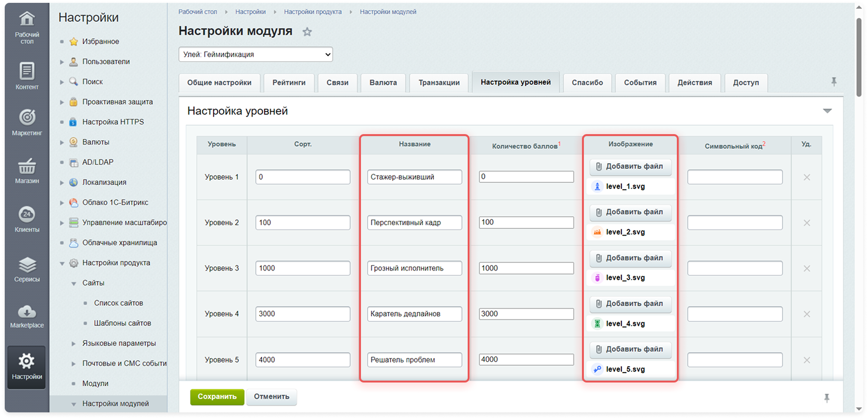Image resolution: width=868 pixels, height=419 pixels.
Task: Collapse the Настройки продукта tree node
Action: click(x=62, y=264)
